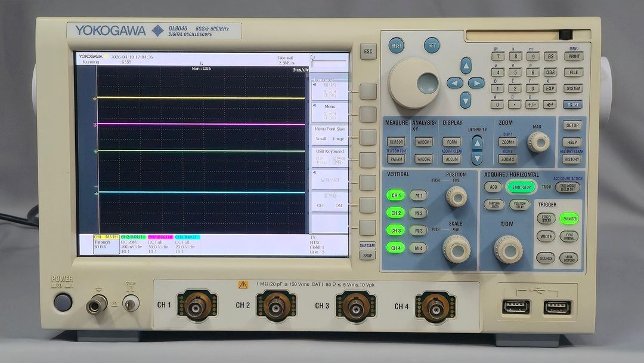
Task: Toggle the green START/STOP acquisition button
Action: 522,187
